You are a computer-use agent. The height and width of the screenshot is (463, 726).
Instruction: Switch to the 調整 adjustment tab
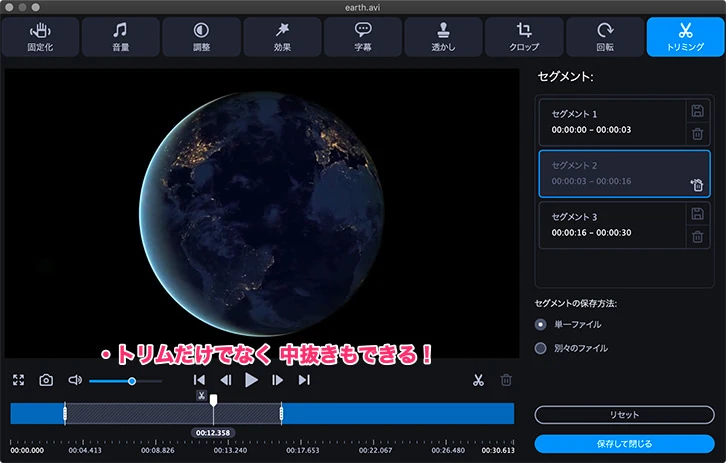point(201,37)
